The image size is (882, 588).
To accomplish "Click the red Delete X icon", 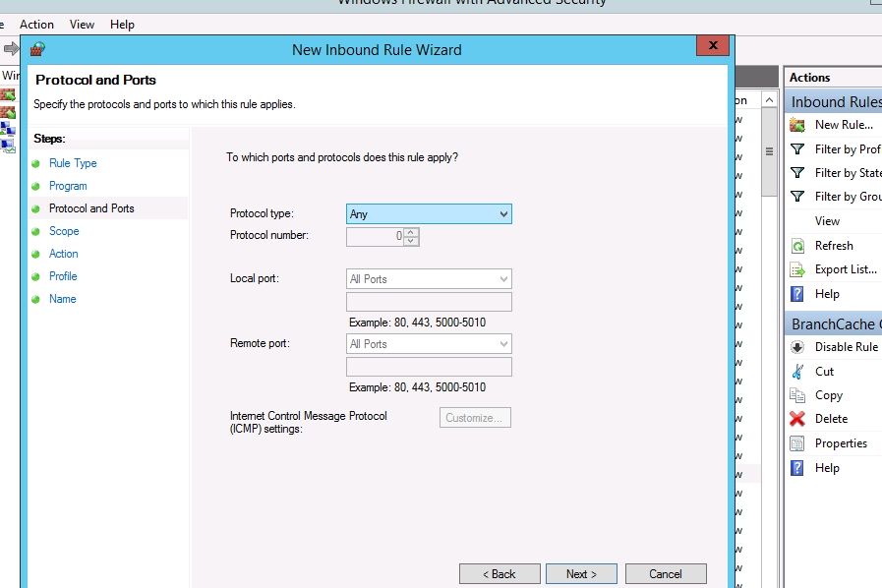I will 797,419.
